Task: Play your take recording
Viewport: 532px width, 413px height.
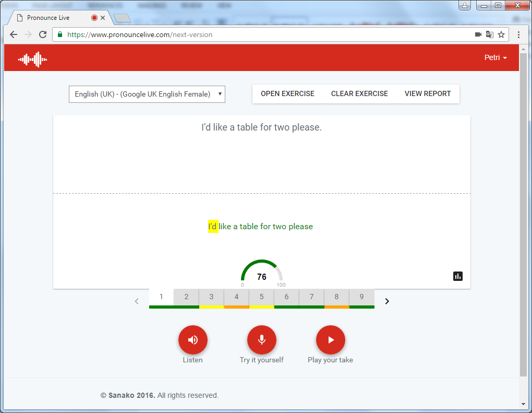Action: (331, 340)
